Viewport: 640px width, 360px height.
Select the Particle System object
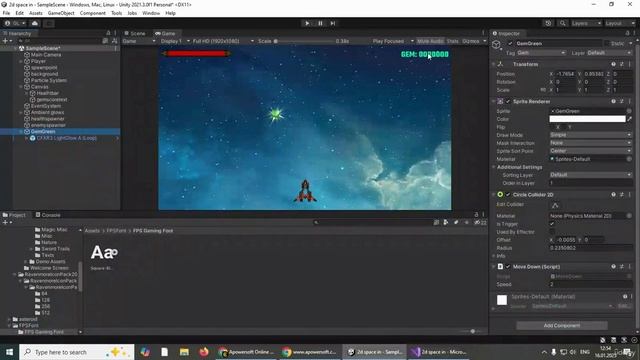49,80
